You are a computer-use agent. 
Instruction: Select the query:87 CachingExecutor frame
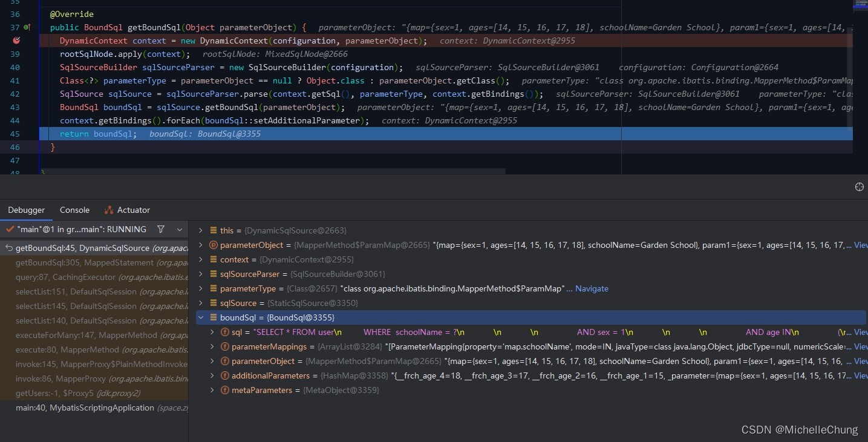94,277
